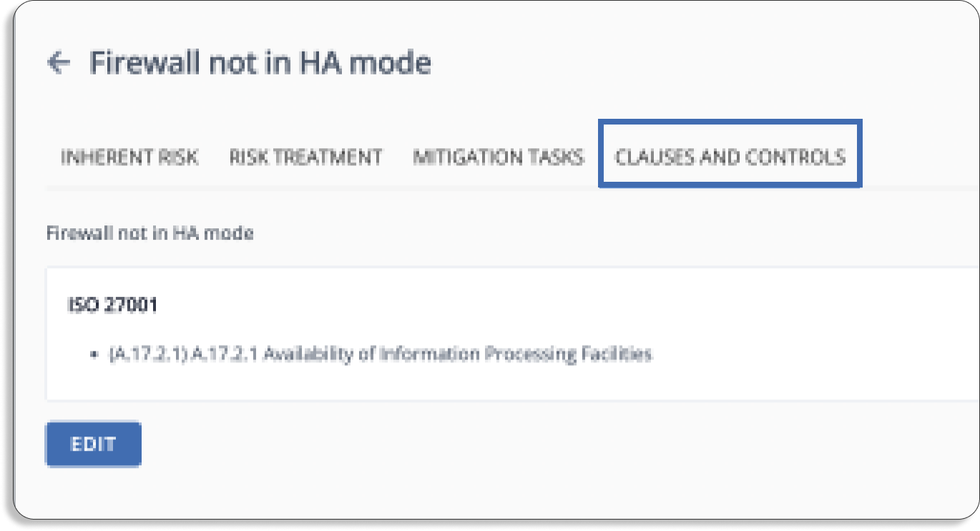Open the A.17.2.1 Availability control link
Image resolution: width=980 pixels, height=531 pixels.
click(x=381, y=354)
